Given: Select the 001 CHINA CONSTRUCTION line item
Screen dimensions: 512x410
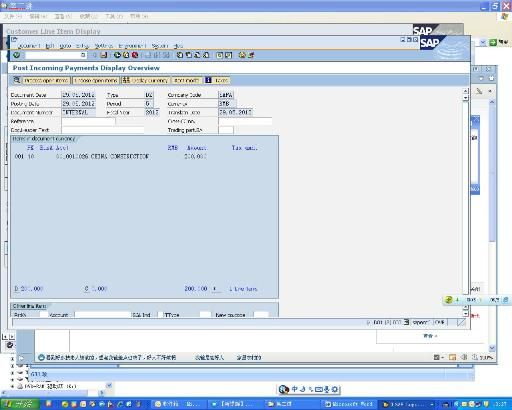Looking at the screenshot, I should (111, 156).
